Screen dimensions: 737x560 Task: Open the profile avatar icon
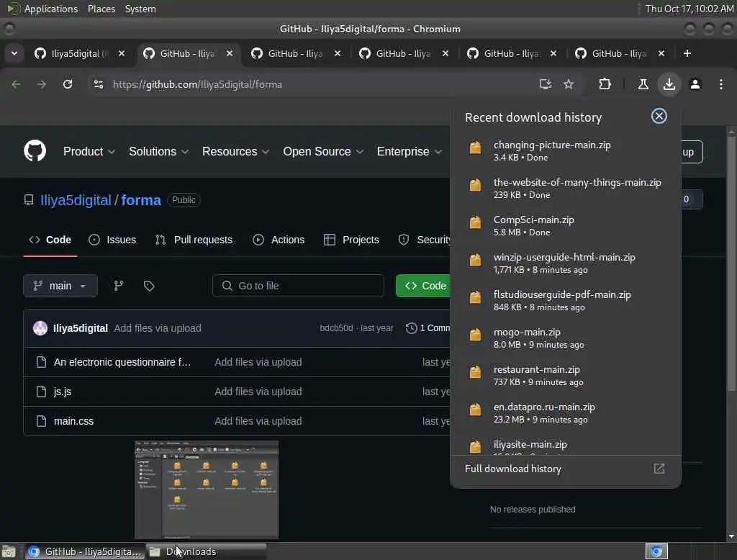coord(695,84)
